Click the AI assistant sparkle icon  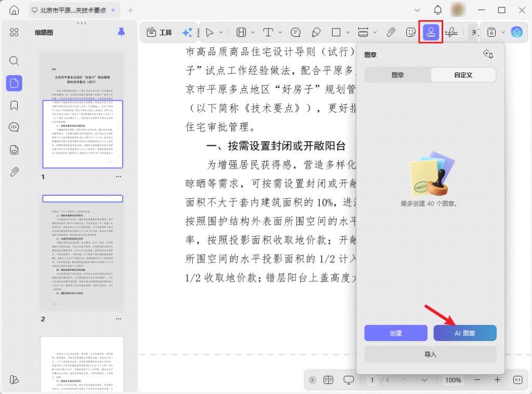tap(187, 33)
